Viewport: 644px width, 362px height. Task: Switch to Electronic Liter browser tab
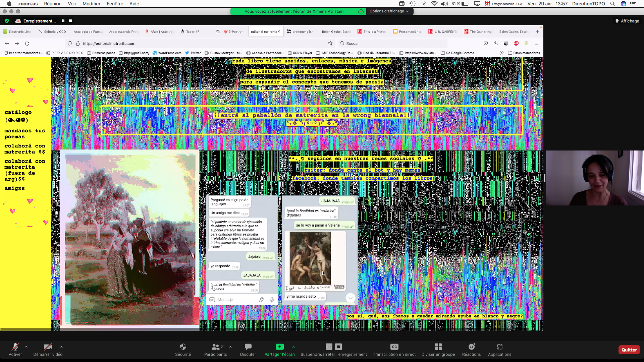(x=17, y=32)
